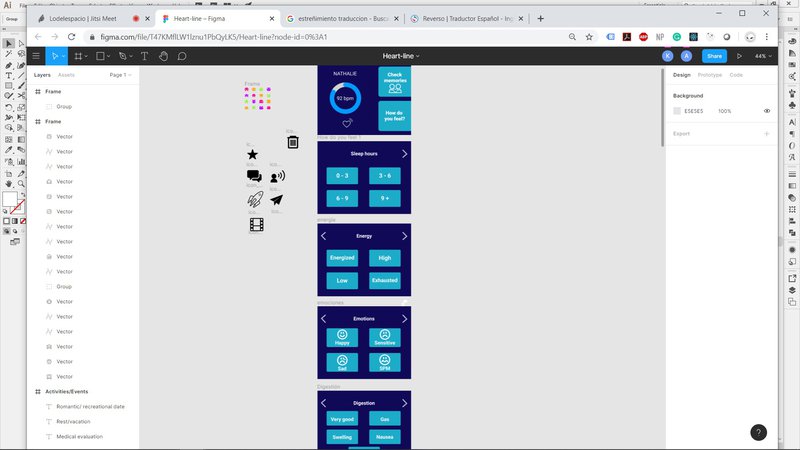Select the 'Medical evaluation' text layer

click(x=78, y=436)
